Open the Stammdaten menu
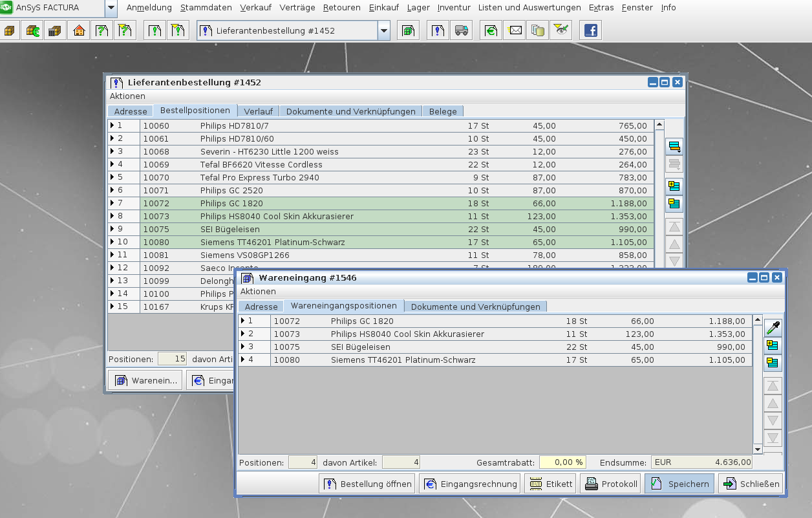 point(206,8)
